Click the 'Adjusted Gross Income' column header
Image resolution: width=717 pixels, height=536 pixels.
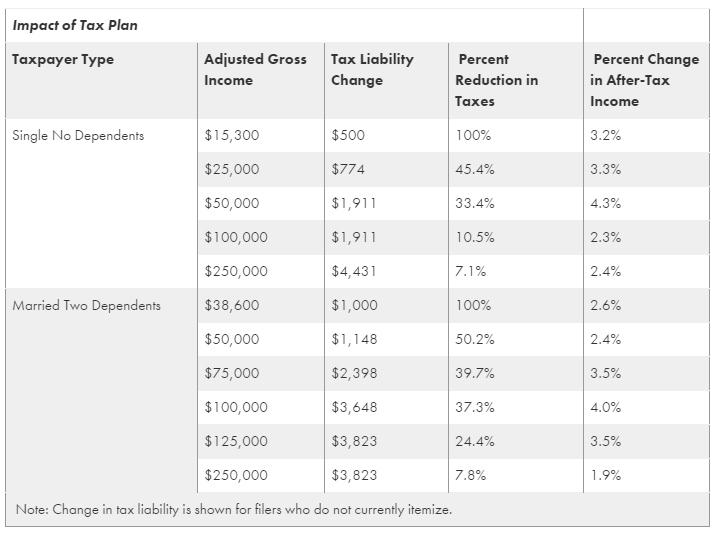[255, 69]
